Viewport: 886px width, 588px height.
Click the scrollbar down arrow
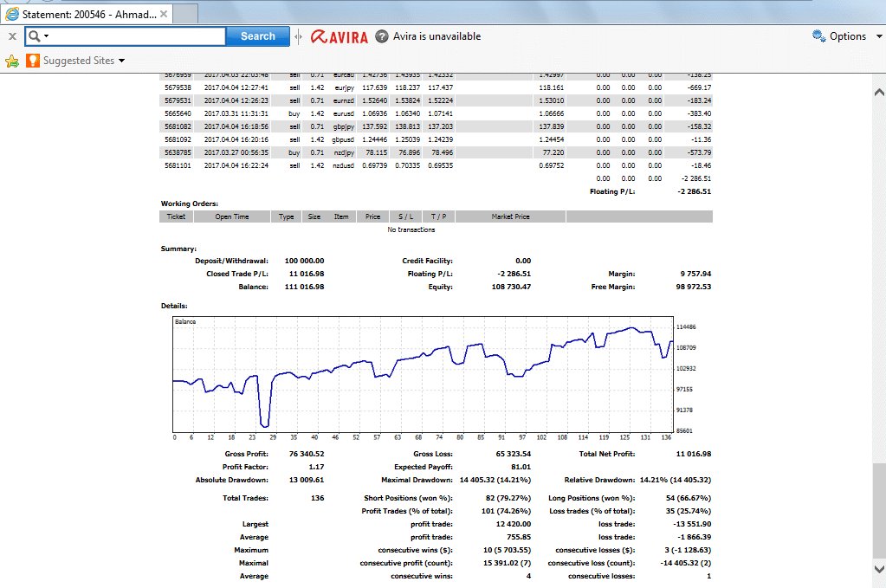[x=879, y=569]
